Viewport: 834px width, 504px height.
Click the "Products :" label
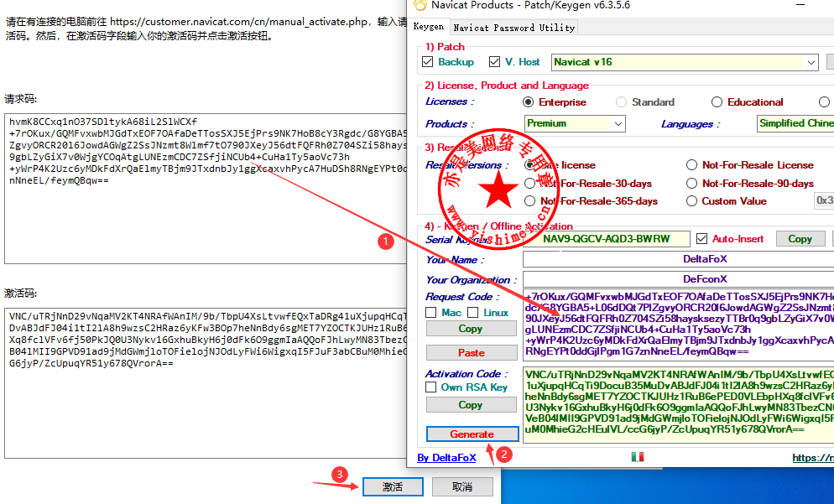[x=450, y=124]
